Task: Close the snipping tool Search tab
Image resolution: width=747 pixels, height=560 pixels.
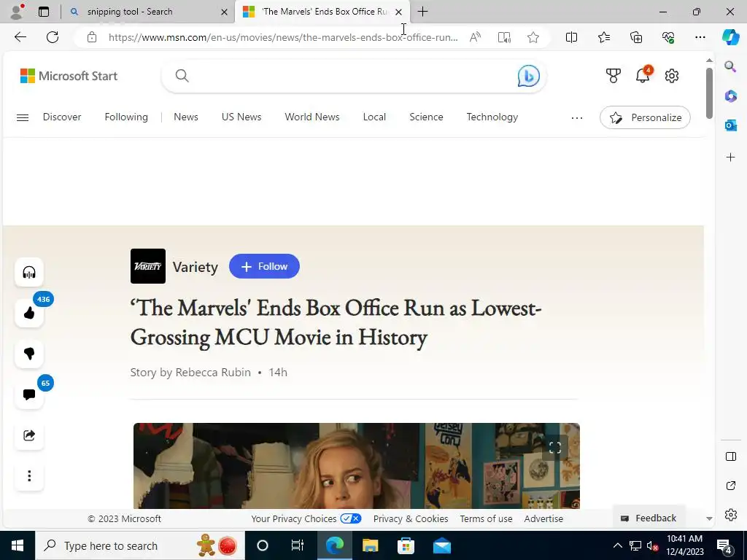Action: click(x=224, y=12)
